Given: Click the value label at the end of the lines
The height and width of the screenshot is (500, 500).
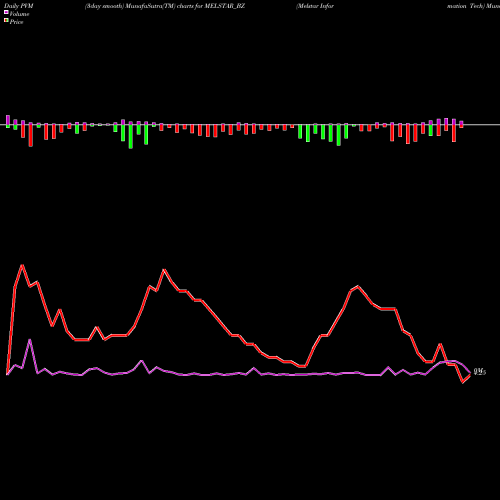Looking at the screenshot, I should [x=480, y=372].
